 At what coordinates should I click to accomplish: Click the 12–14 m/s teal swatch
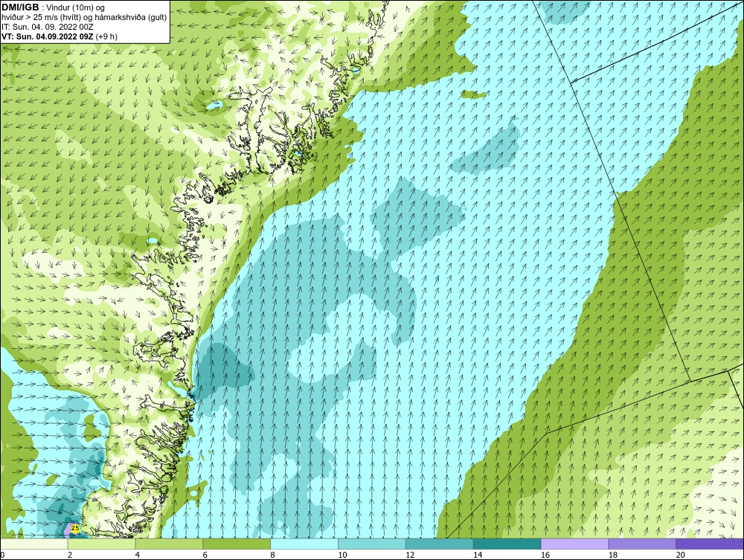[x=440, y=544]
